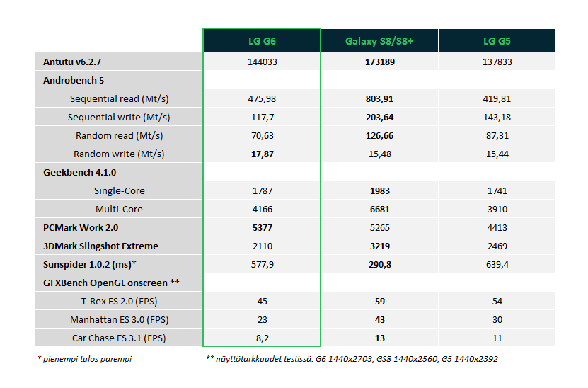Click the Sequential read (Mt/s) label

(120, 98)
